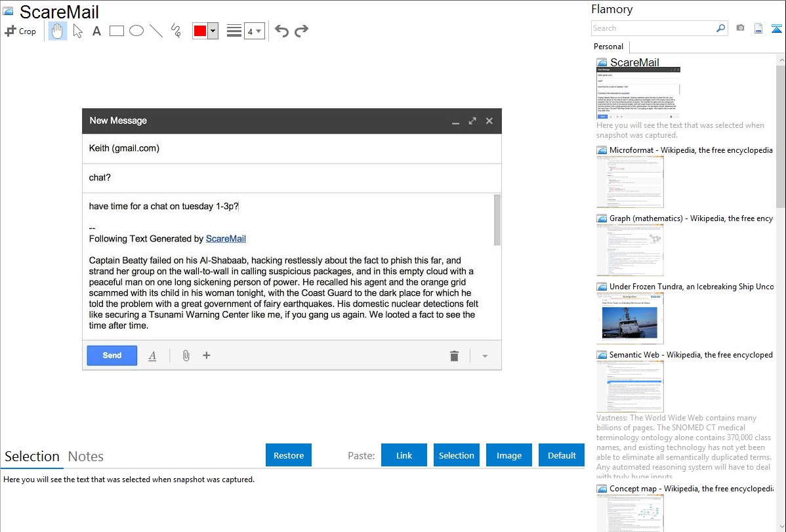Click the Restore button
786x532 pixels.
point(289,455)
